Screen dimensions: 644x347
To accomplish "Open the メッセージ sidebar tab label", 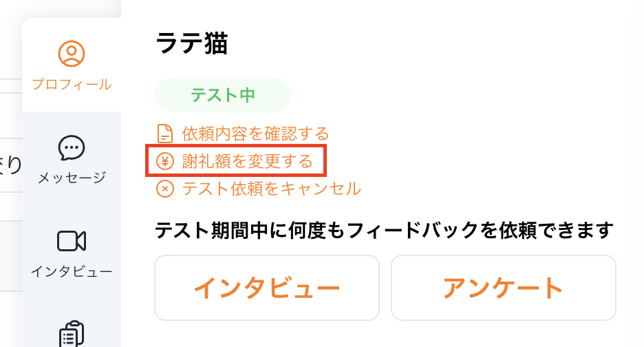I will tap(72, 178).
